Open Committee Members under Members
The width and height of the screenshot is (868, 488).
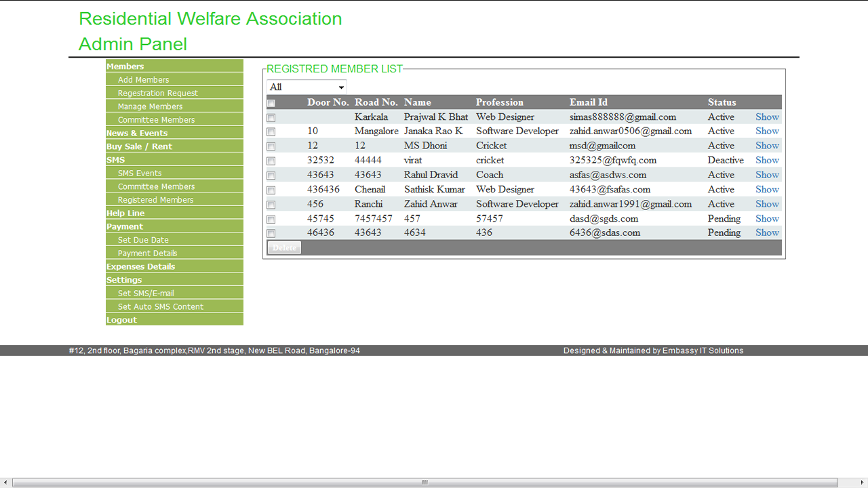point(174,119)
